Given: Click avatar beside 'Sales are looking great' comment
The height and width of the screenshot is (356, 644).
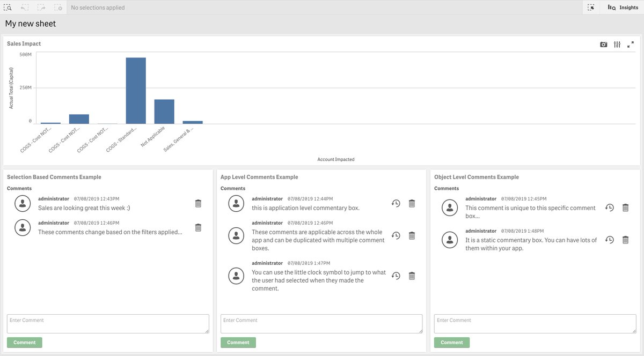Looking at the screenshot, I should (23, 203).
